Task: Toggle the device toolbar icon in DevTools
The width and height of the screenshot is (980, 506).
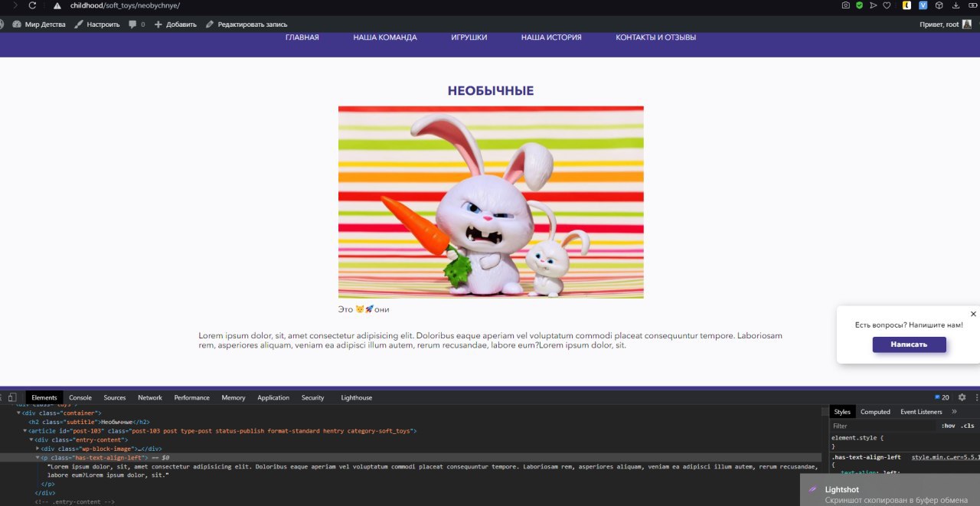Action: click(x=12, y=397)
